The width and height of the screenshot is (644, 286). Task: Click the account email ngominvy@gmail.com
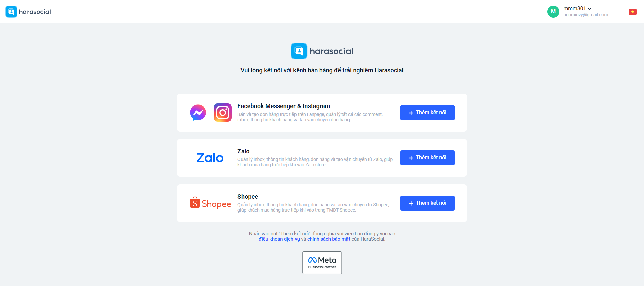(x=586, y=15)
